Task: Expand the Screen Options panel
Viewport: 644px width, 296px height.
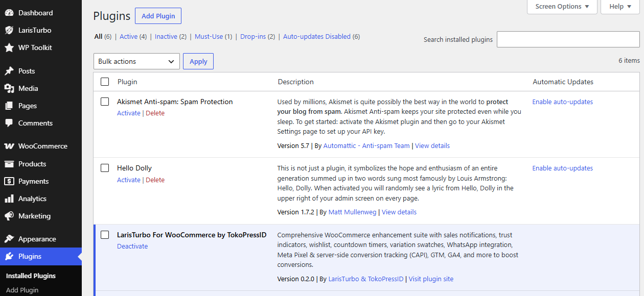Action: pyautogui.click(x=562, y=7)
